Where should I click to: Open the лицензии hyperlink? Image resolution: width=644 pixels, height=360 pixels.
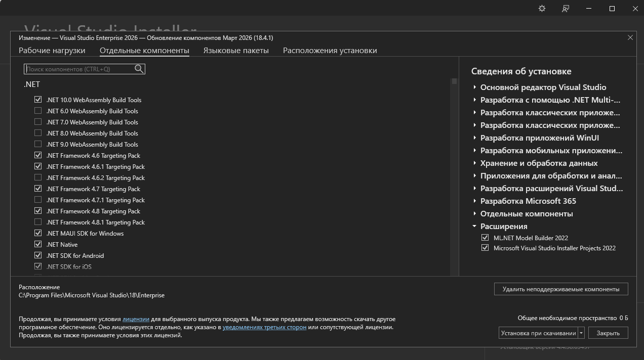[136, 319]
